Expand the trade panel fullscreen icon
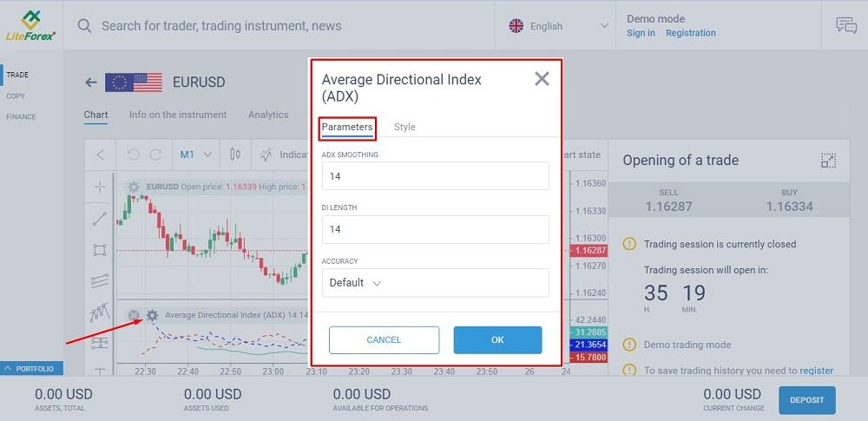 click(828, 161)
